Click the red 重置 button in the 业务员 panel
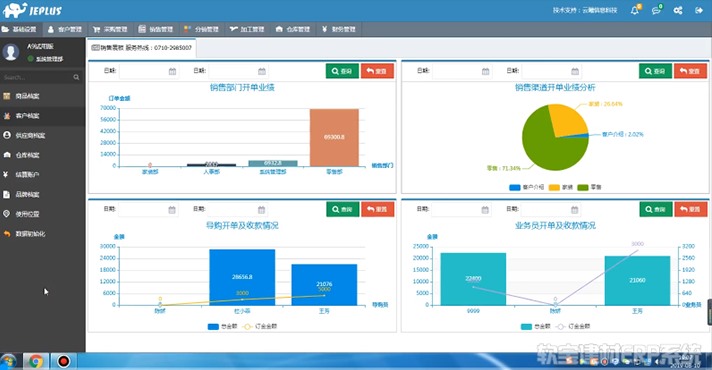 point(690,209)
